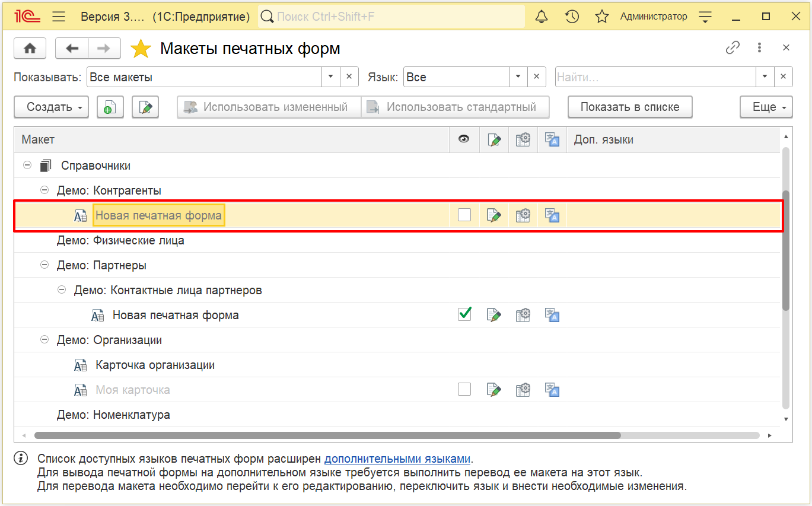Collapse the Демо: Партнеры node
The height and width of the screenshot is (506, 812).
(44, 265)
